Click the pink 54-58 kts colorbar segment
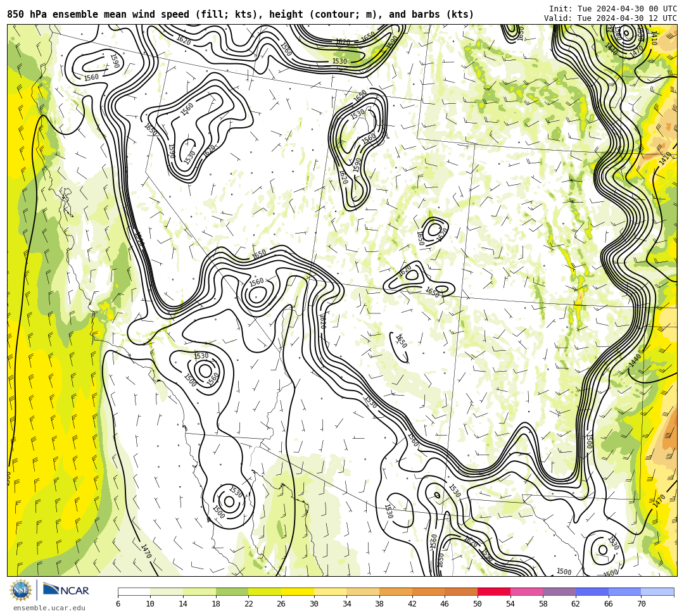Screen dimensions: 684x616 click(x=526, y=591)
